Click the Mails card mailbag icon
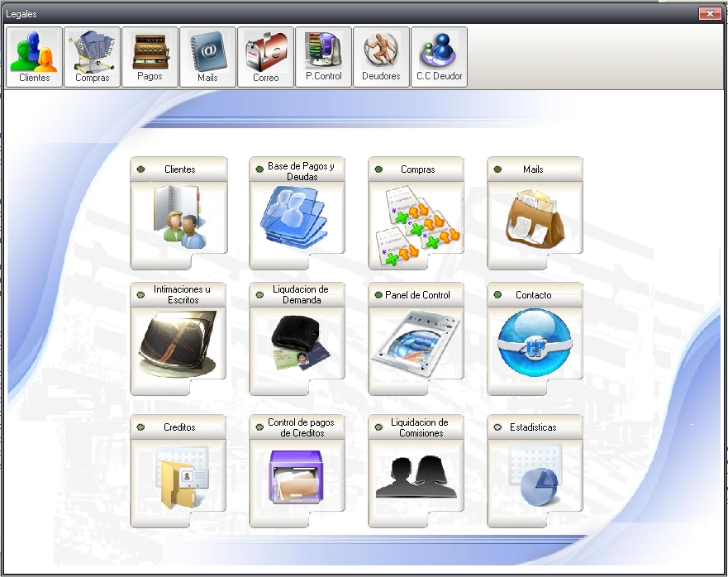Image resolution: width=728 pixels, height=577 pixels. [x=535, y=218]
